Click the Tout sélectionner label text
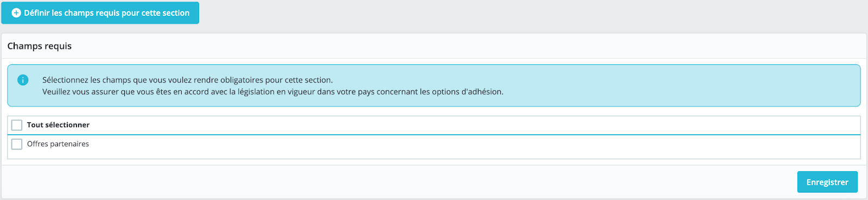Image resolution: width=868 pixels, height=200 pixels. click(x=58, y=125)
